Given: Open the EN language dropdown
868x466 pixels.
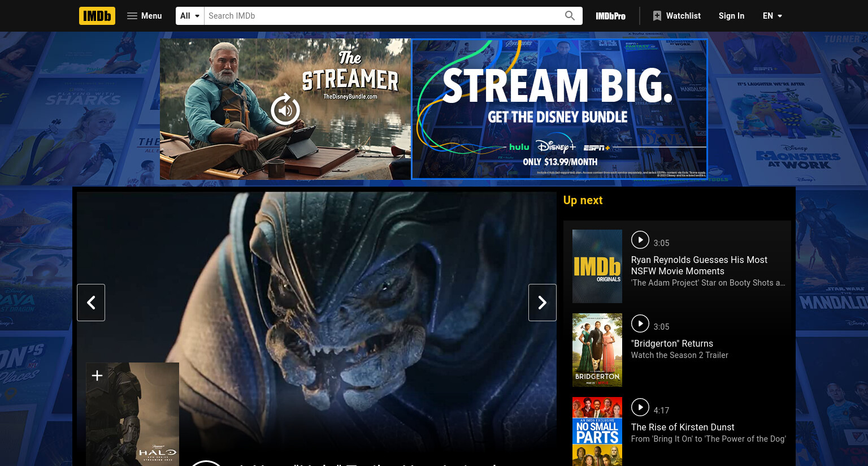Looking at the screenshot, I should 772,16.
